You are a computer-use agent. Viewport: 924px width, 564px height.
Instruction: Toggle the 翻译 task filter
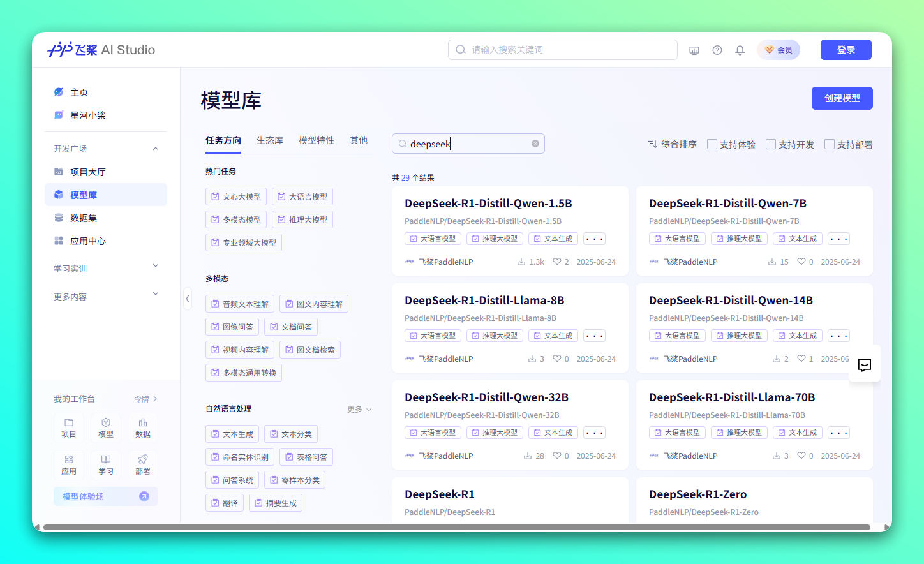point(225,503)
